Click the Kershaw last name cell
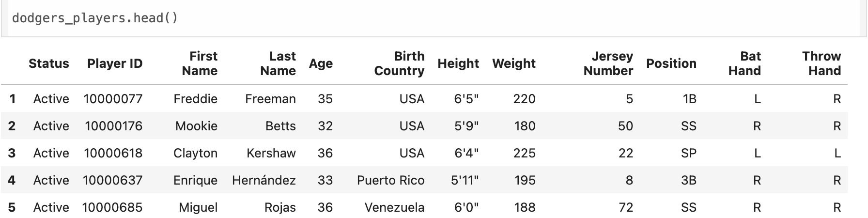Screen dimensions: 868x218 point(271,153)
